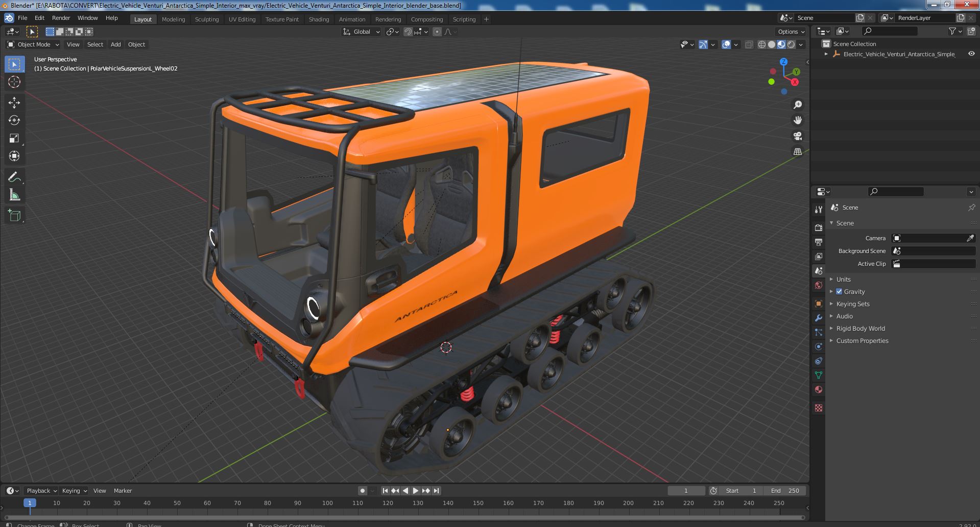Select the Select Box tool
This screenshot has height=527, width=980.
(14, 64)
